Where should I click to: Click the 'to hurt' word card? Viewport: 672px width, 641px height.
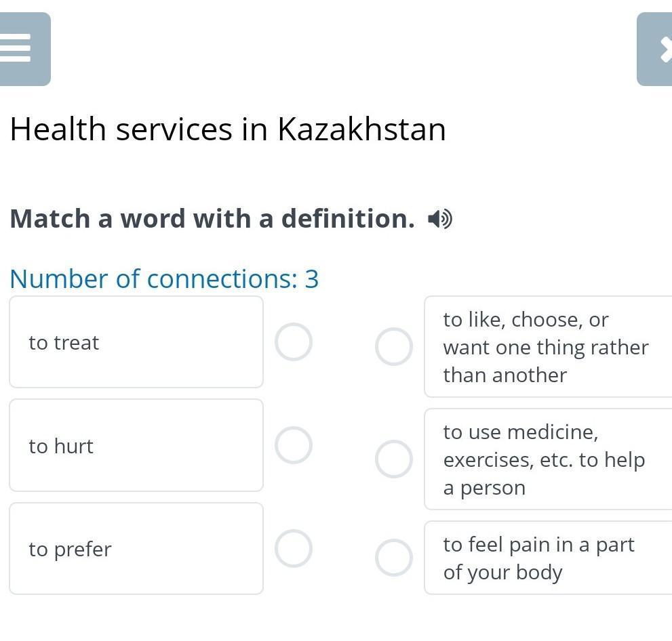[136, 445]
